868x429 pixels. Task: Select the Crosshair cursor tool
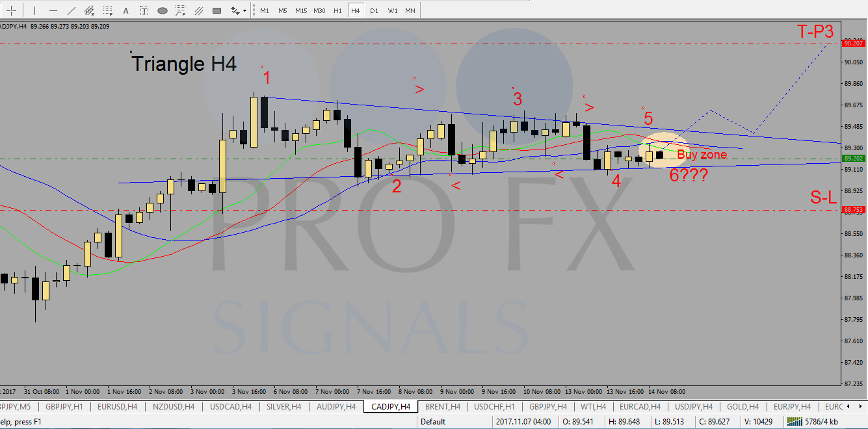pos(11,10)
